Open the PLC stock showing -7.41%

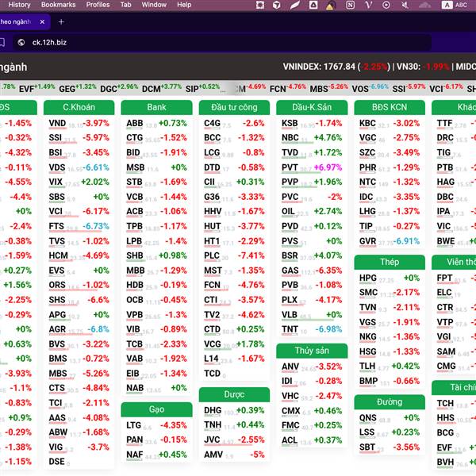coord(234,256)
